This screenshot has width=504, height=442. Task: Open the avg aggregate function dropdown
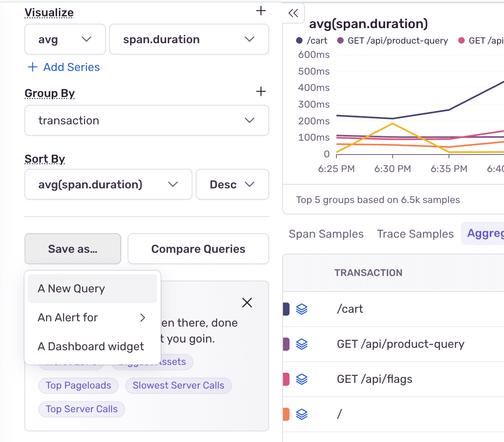tap(65, 39)
